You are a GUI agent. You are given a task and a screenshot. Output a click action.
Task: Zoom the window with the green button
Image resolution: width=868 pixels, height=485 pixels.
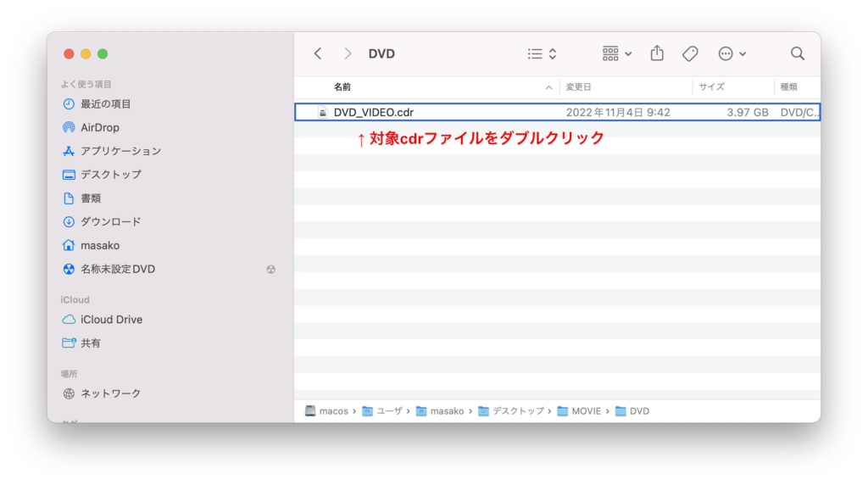click(x=103, y=53)
